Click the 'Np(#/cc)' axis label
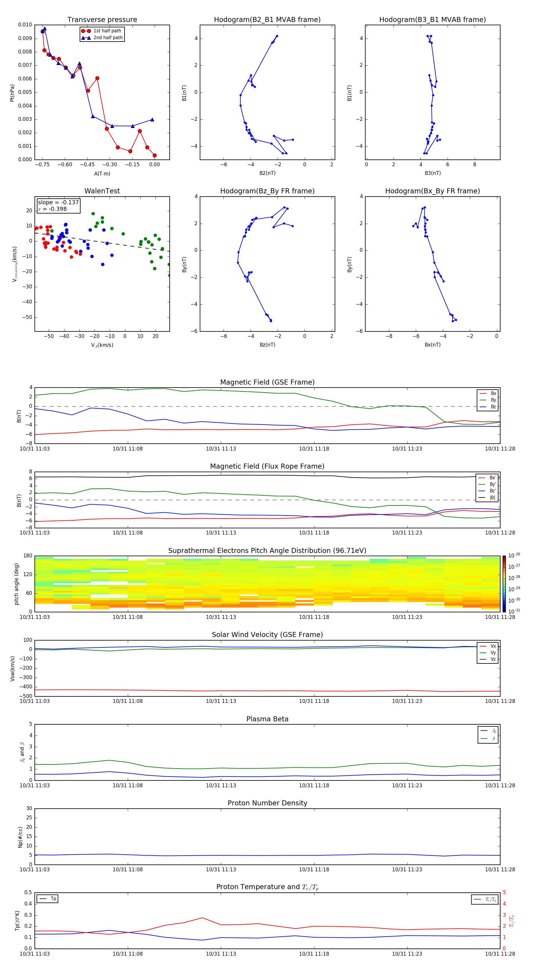This screenshot has height=980, width=535. [x=20, y=837]
